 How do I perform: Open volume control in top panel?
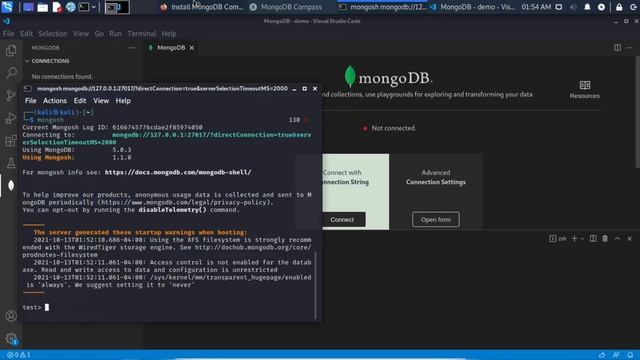pos(573,7)
